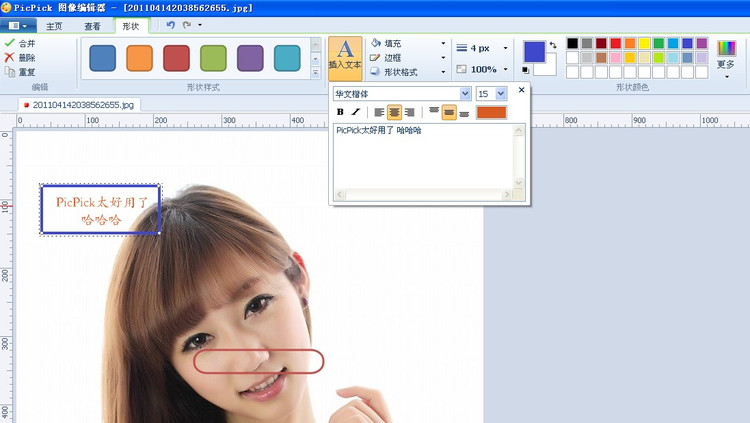Choose pink palette swatch
750x423 pixels.
616,58
